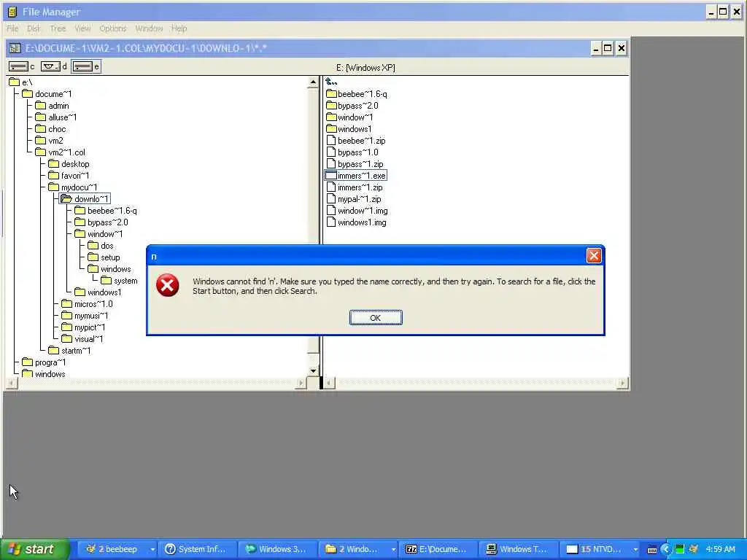Click bypass~2.0 folder icon in file list
Viewport: 747px width, 560px height.
[332, 106]
